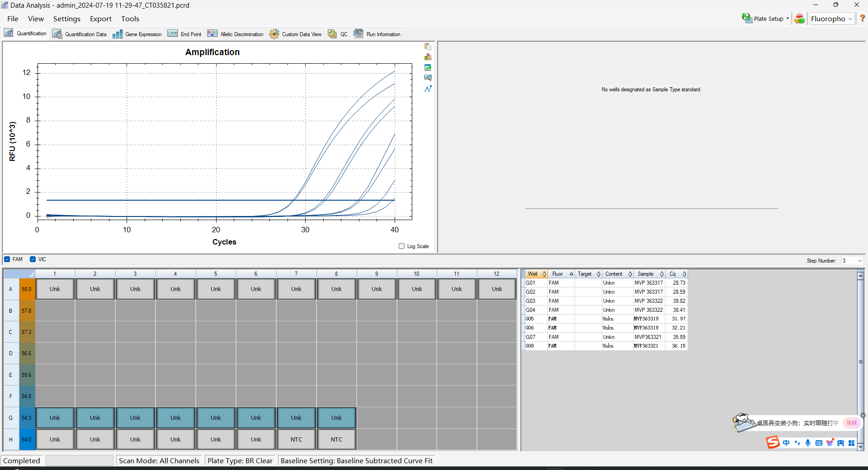This screenshot has height=470, width=868.
Task: Expand the Plate Setup dropdown arrow
Action: point(788,19)
